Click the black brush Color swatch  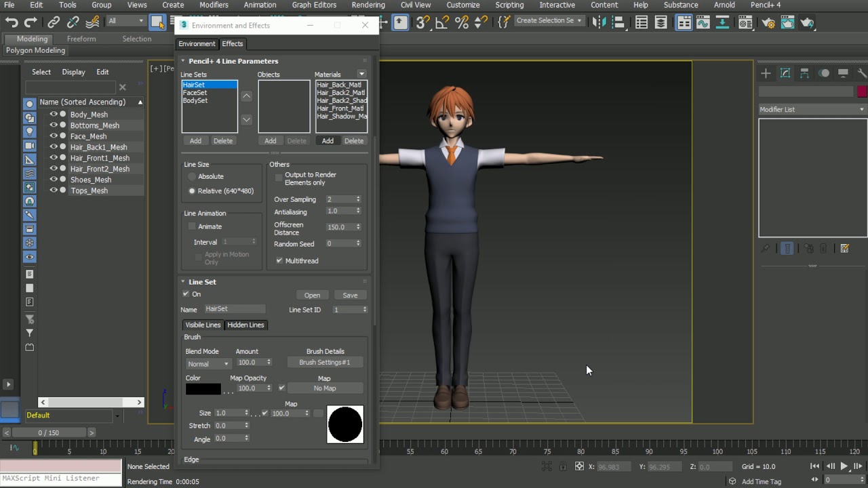(x=203, y=389)
